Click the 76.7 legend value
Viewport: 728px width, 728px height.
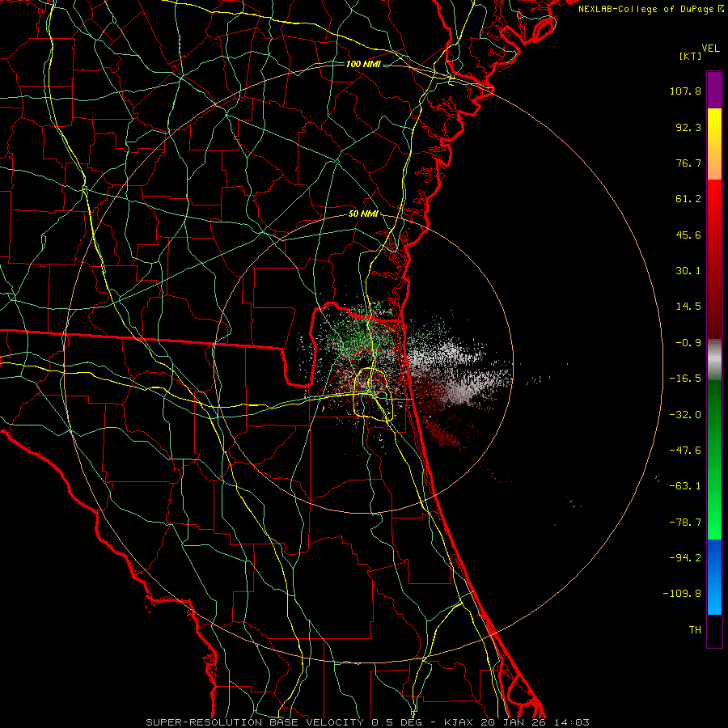click(688, 163)
